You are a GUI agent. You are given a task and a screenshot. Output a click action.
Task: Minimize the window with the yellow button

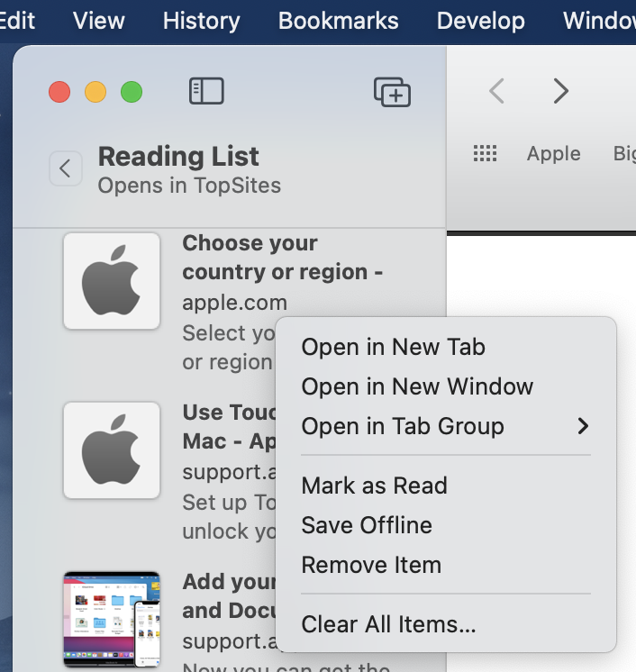[95, 92]
